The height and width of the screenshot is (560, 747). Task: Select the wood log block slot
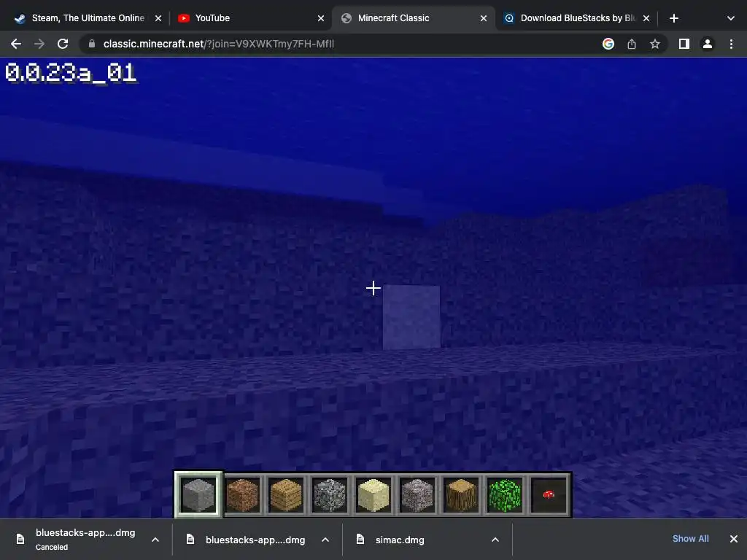pyautogui.click(x=461, y=495)
